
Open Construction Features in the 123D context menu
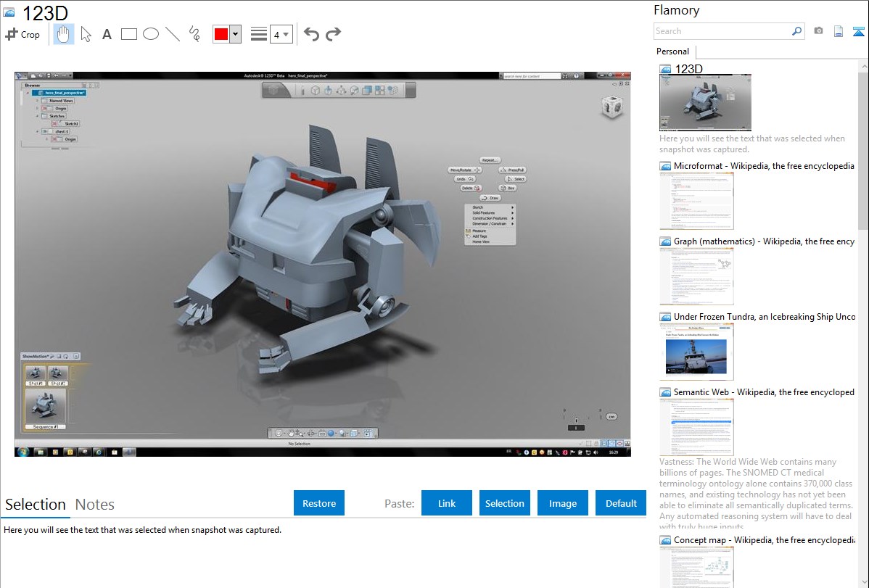(490, 218)
